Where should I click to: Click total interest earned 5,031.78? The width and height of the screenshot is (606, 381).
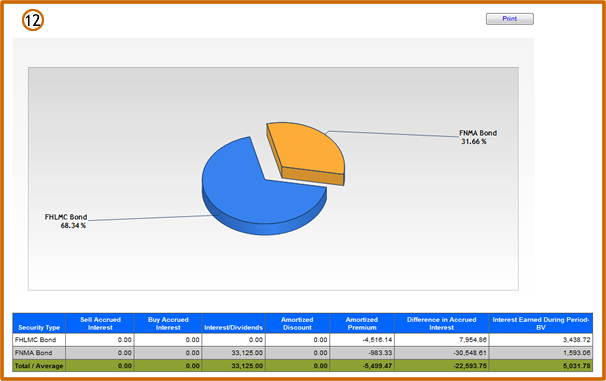576,366
